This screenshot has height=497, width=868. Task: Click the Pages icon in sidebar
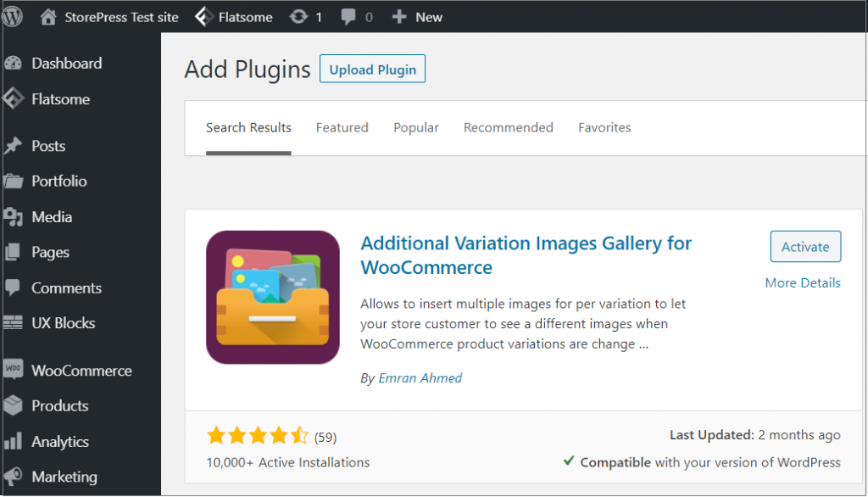pyautogui.click(x=14, y=252)
